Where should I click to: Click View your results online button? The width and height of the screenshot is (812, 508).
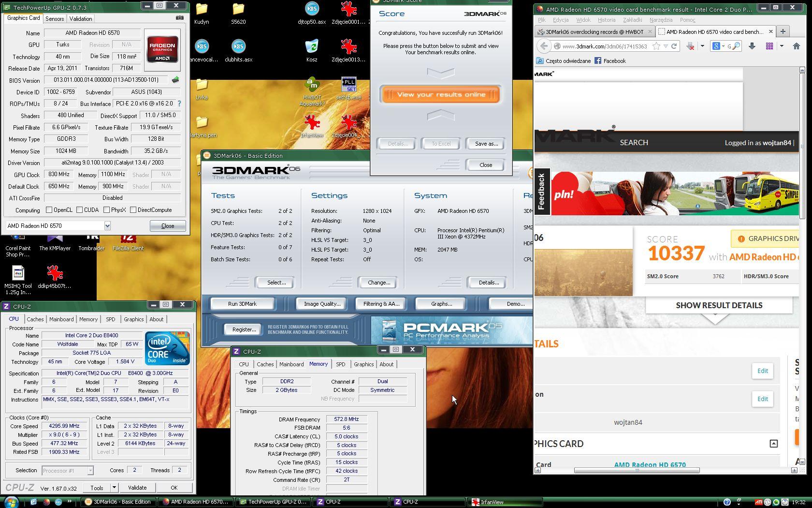tap(441, 94)
